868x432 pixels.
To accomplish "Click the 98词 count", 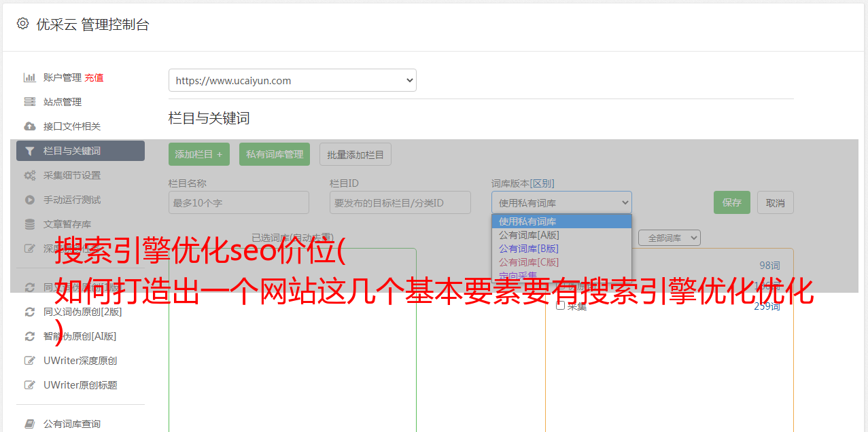I will point(769,266).
